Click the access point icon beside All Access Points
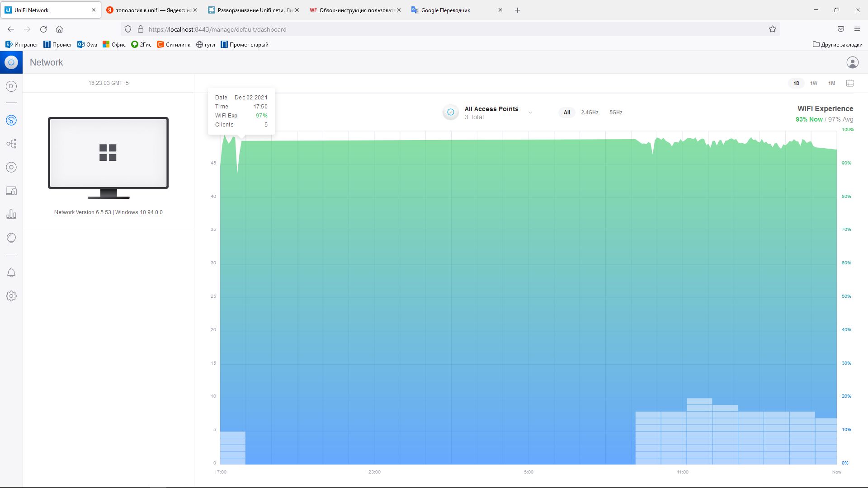This screenshot has width=868, height=488. click(x=451, y=113)
